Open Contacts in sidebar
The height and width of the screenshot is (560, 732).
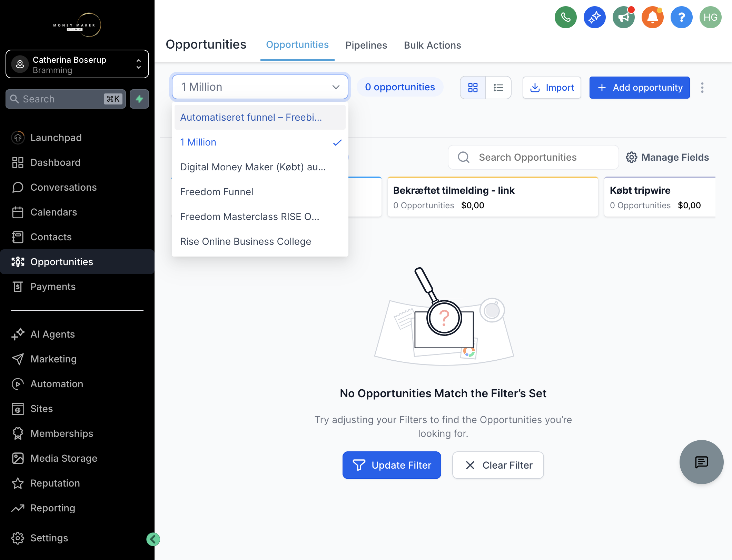pos(77,237)
